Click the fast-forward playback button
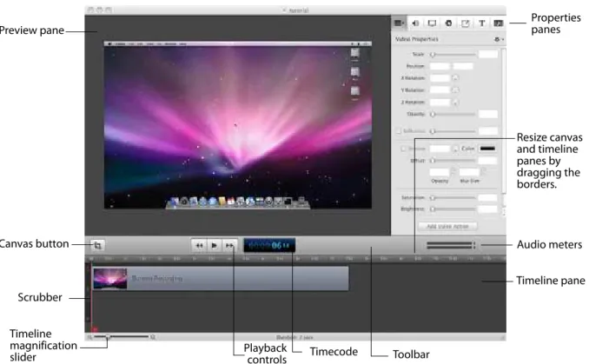 (x=229, y=245)
